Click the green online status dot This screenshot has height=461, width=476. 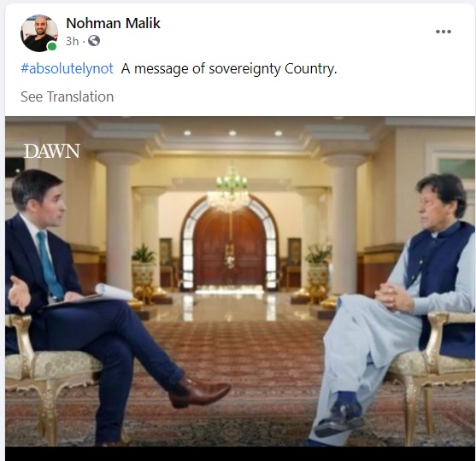tap(52, 46)
